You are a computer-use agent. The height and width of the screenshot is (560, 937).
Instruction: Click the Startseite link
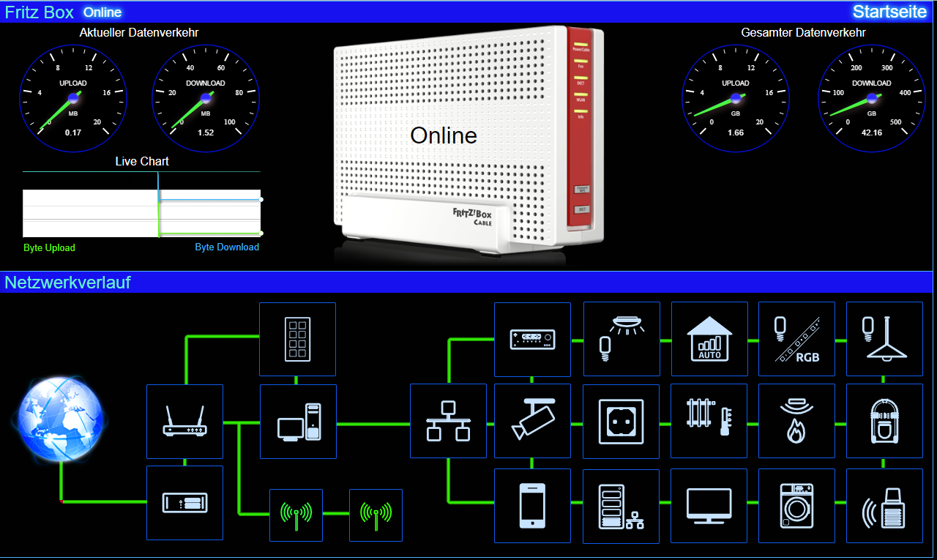coord(889,12)
